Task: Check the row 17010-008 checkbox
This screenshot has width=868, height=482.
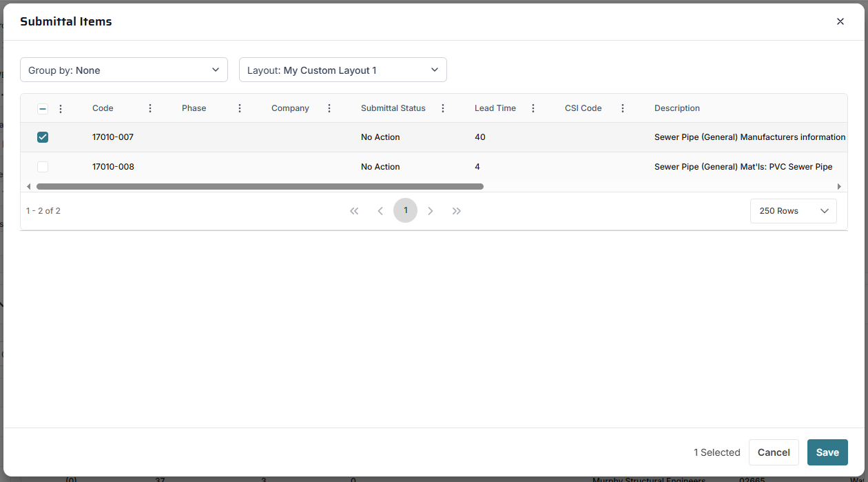Action: [x=43, y=167]
